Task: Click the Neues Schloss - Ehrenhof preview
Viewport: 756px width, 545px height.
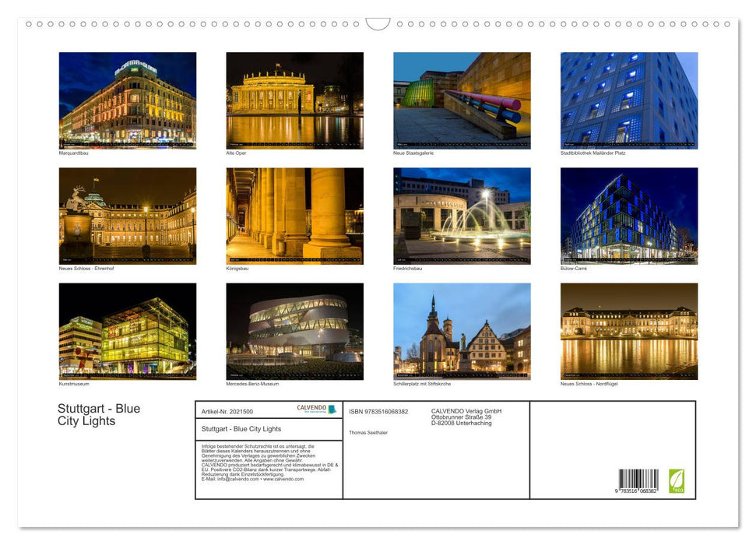Action: [x=127, y=215]
